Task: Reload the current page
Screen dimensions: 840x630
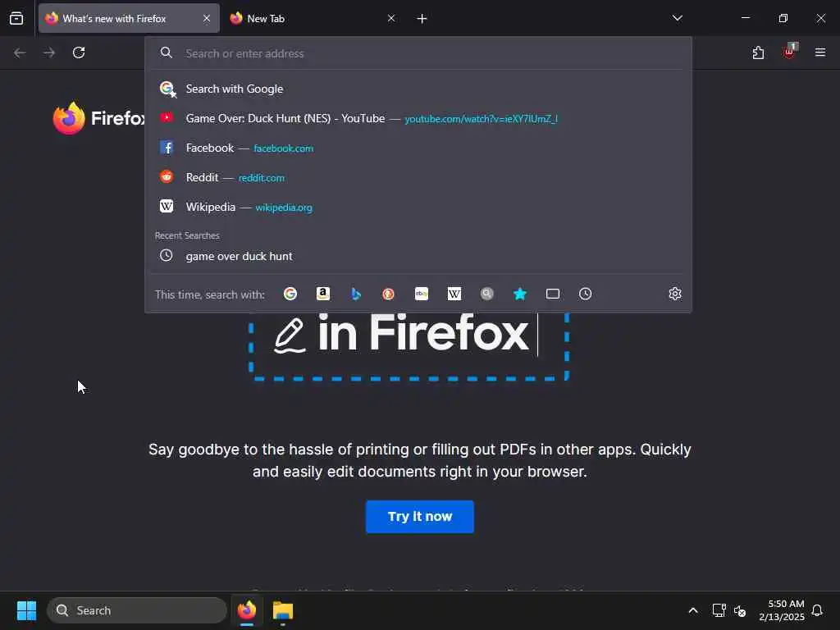Action: (79, 52)
